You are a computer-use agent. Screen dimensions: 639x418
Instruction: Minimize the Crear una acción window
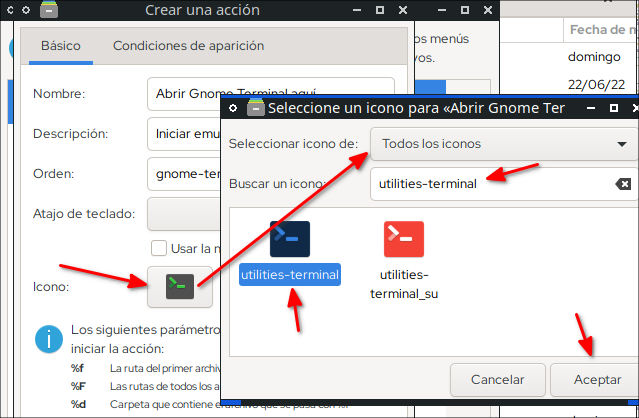click(357, 10)
